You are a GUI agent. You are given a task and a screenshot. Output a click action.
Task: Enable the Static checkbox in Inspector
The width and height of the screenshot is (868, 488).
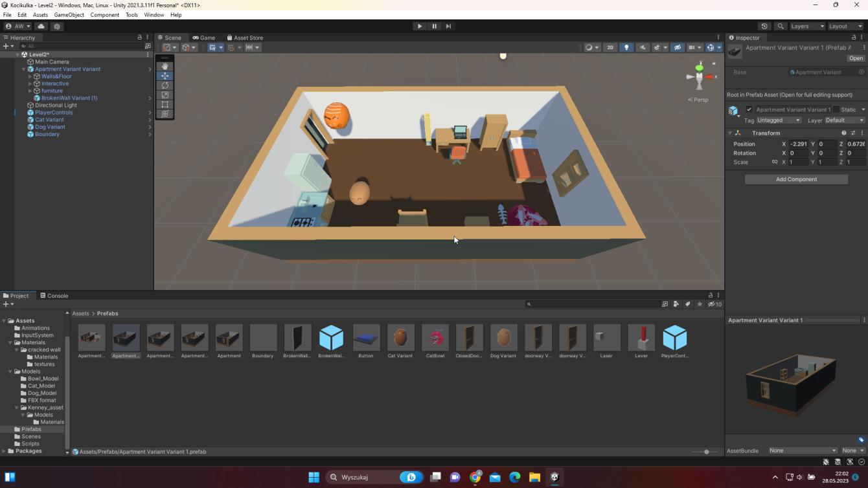click(x=836, y=109)
